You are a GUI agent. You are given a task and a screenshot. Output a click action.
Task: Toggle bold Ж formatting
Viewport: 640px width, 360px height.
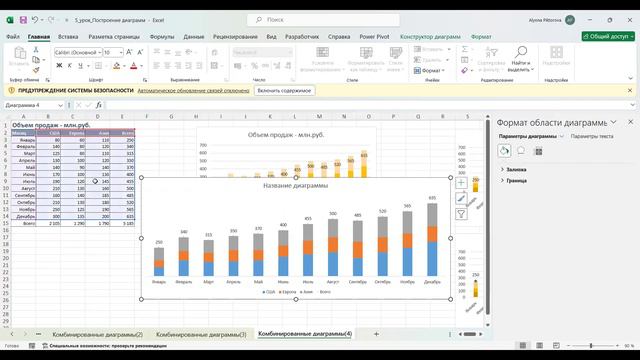coord(59,65)
